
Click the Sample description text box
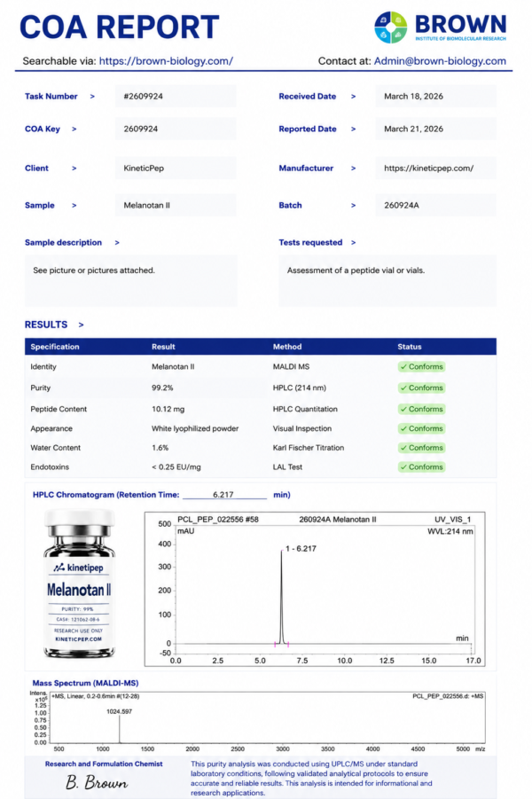131,281
